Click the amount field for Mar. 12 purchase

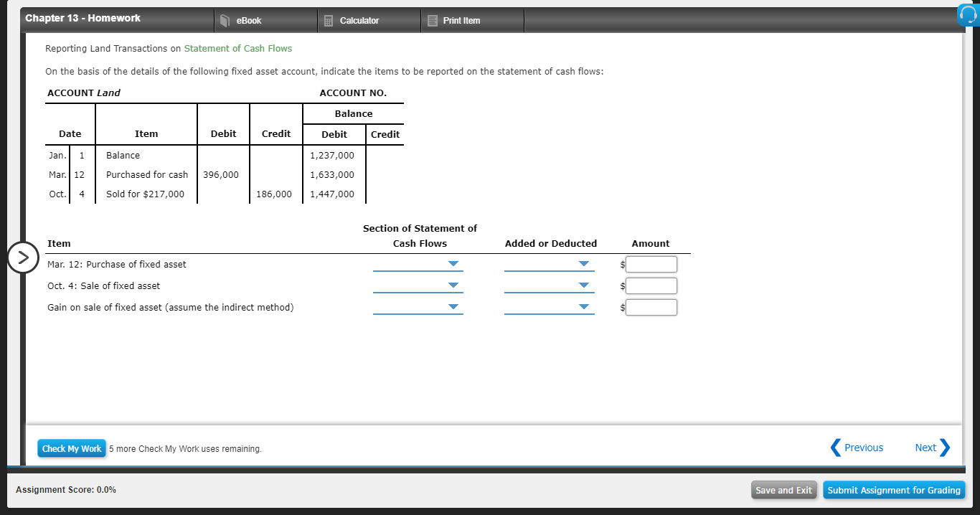pyautogui.click(x=651, y=264)
